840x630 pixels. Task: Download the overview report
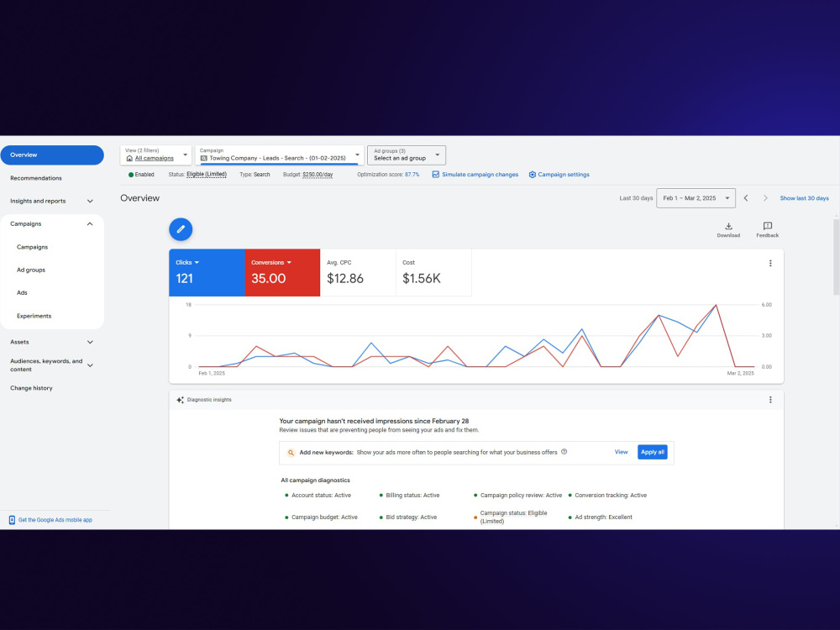(728, 230)
